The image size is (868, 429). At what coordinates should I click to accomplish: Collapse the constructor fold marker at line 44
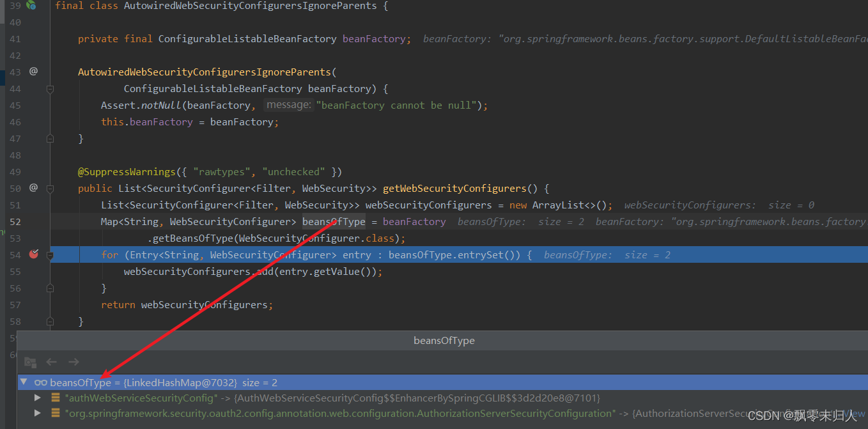50,88
